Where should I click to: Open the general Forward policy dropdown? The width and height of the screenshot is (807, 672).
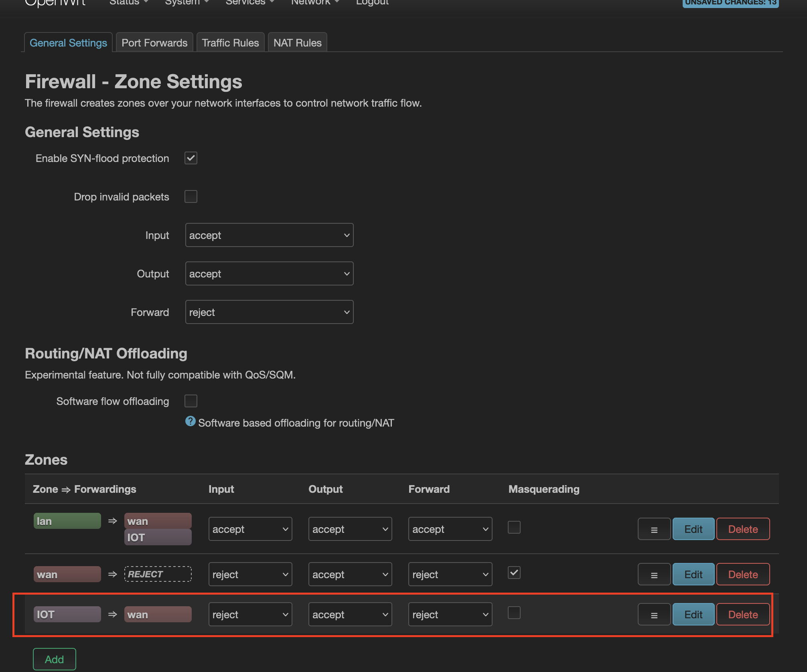(x=269, y=312)
